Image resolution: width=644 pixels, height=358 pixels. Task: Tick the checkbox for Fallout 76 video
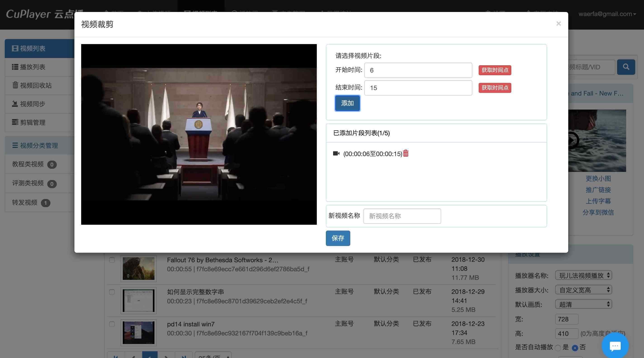[112, 260]
